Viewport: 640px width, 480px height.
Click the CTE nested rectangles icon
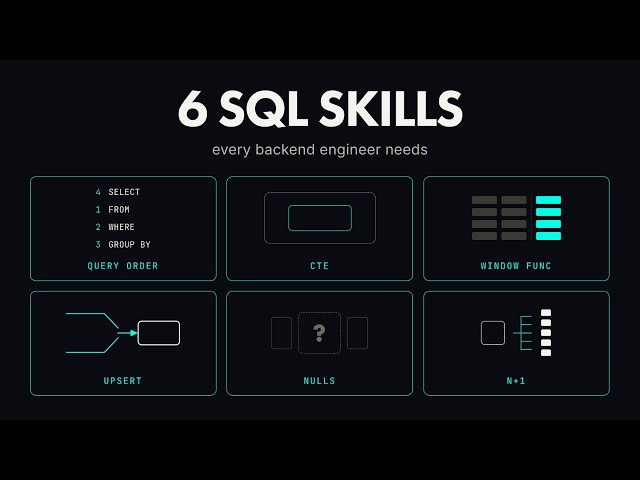coord(320,218)
